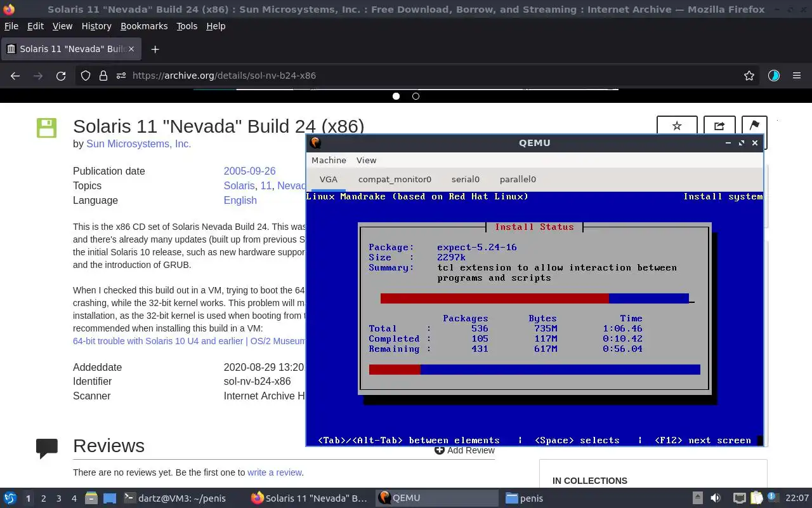
Task: Open the blue circular extension icon in the toolbar
Action: pyautogui.click(x=773, y=76)
